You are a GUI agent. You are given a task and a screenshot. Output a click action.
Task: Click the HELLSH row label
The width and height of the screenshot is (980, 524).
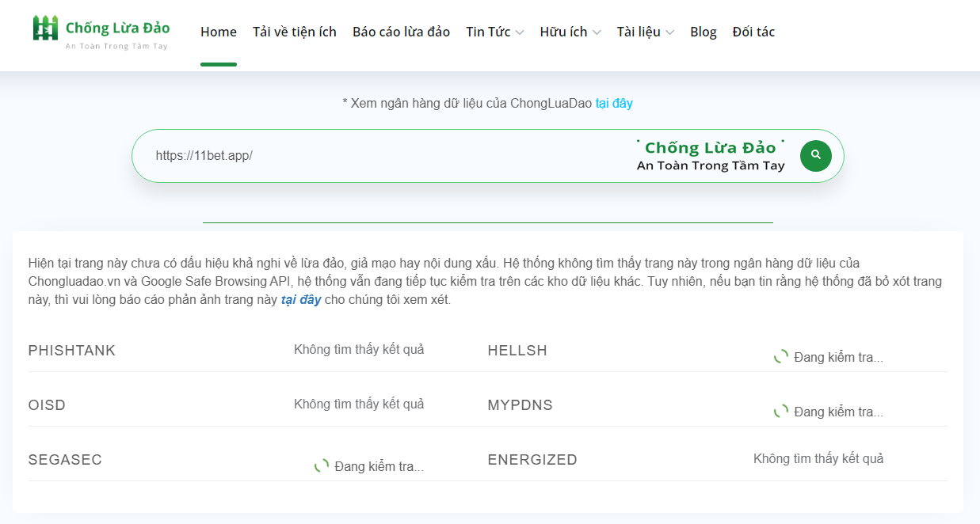[517, 351]
